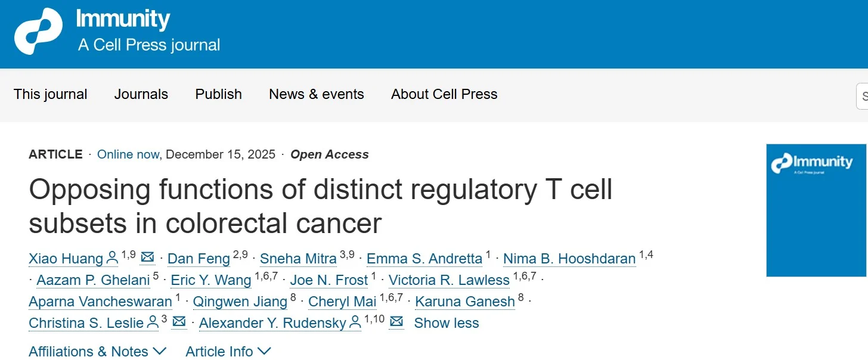Open the News & events menu

(317, 94)
